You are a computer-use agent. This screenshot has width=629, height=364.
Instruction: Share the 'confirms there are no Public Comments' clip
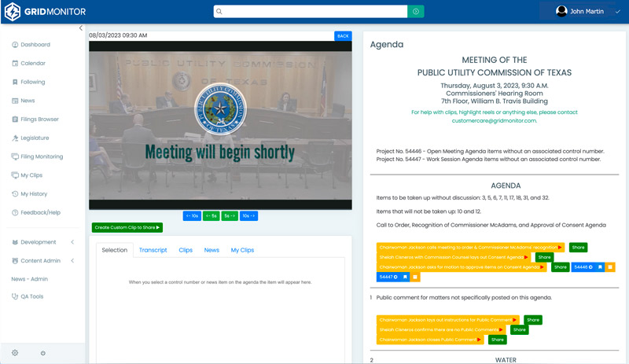(x=520, y=330)
